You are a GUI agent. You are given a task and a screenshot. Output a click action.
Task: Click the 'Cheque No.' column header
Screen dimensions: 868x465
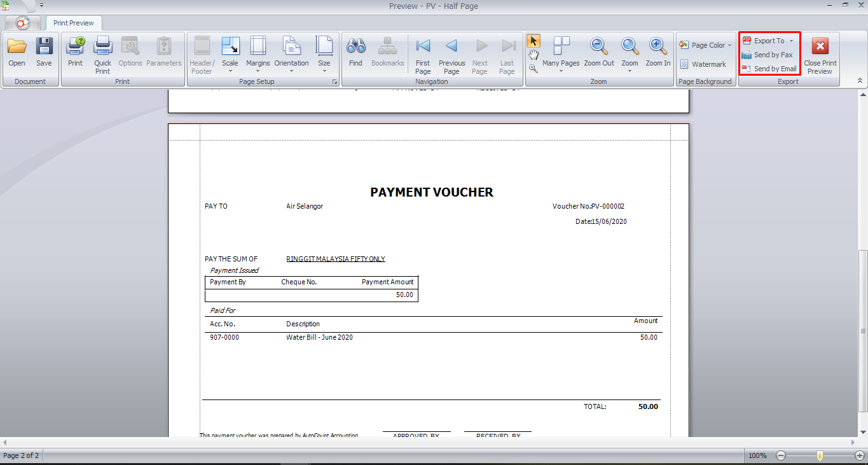pyautogui.click(x=299, y=282)
